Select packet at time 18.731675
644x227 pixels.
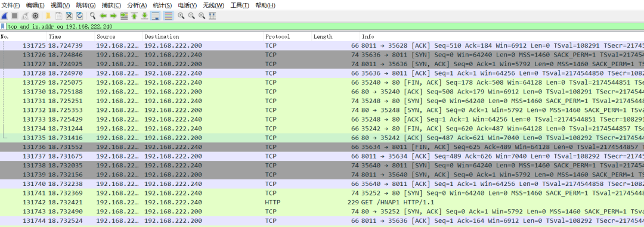click(x=322, y=156)
